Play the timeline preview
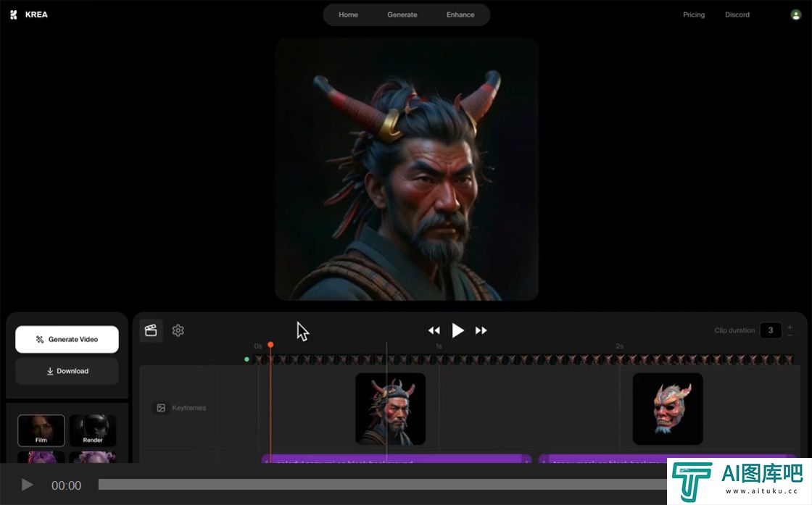 (x=457, y=330)
